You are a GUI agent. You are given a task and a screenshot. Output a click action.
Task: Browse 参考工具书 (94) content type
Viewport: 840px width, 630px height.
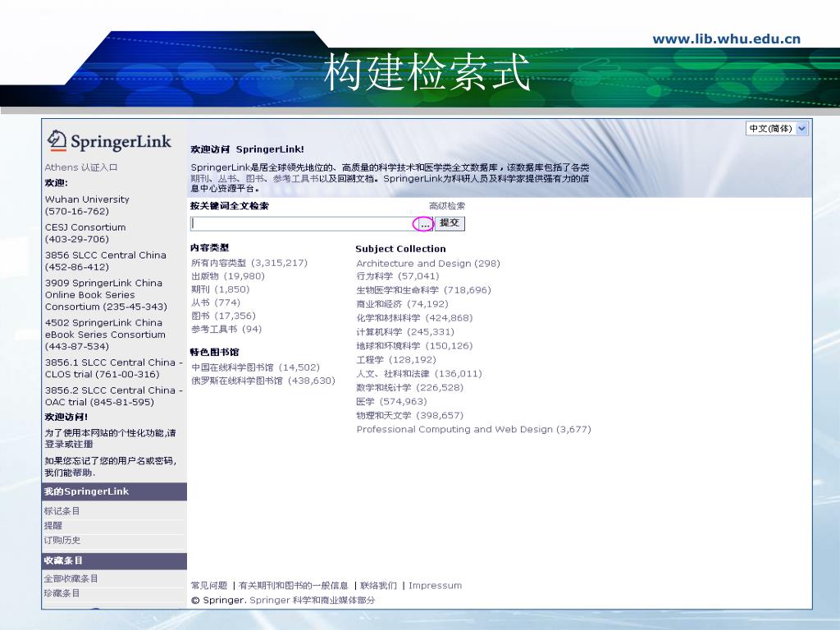[226, 328]
